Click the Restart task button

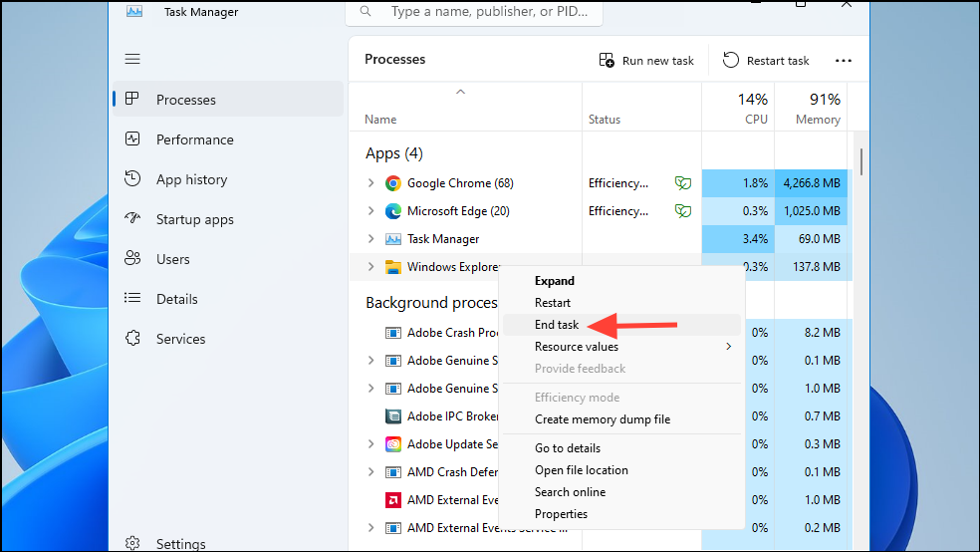click(x=766, y=61)
